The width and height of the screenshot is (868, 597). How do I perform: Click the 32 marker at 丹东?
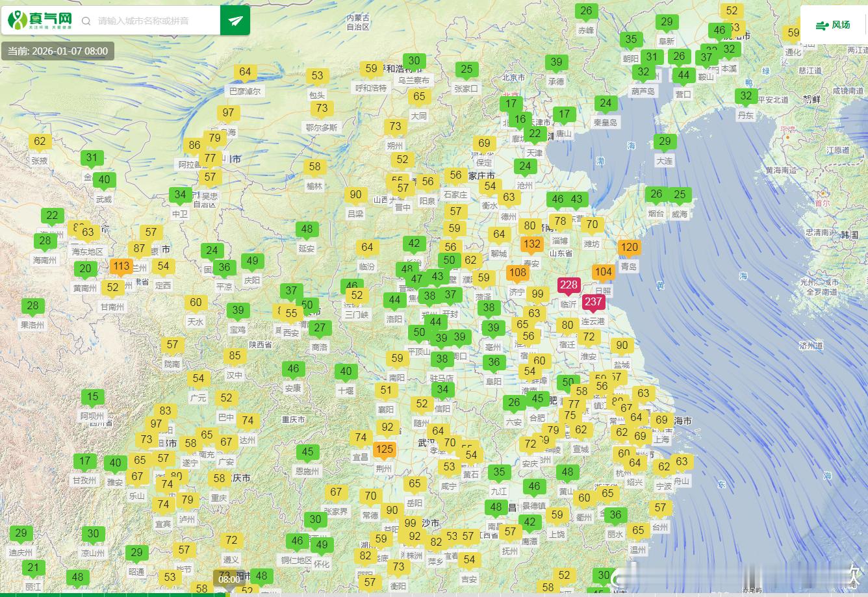(x=746, y=96)
